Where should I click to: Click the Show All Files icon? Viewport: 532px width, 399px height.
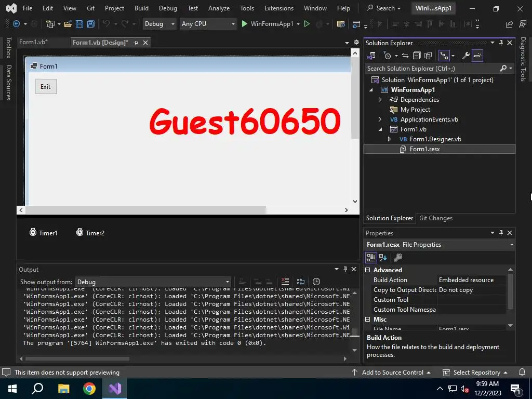428,55
